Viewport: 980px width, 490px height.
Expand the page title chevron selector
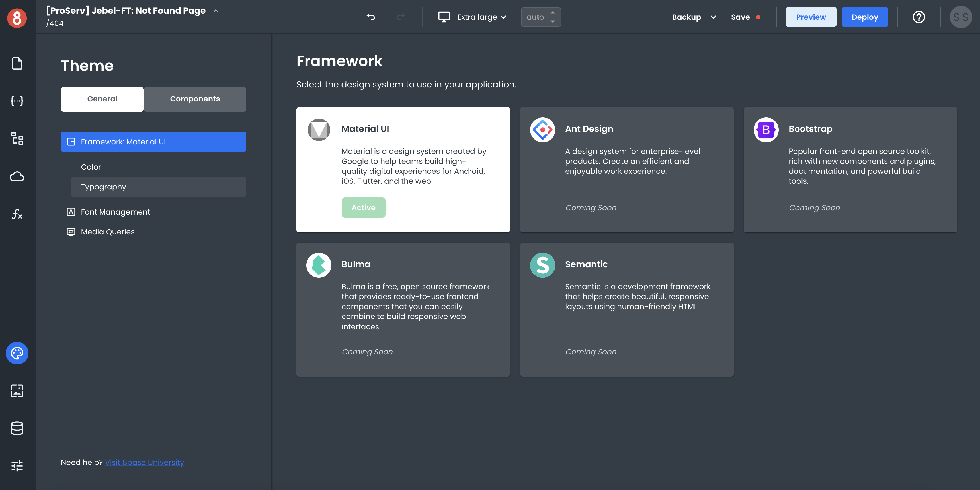[x=216, y=11]
